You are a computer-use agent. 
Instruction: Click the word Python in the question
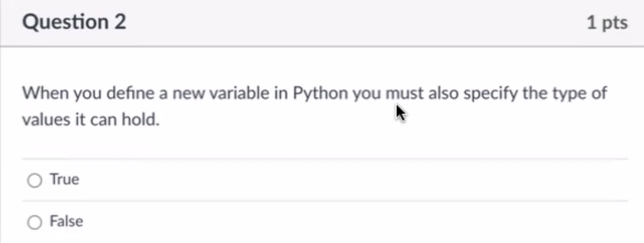tap(320, 93)
